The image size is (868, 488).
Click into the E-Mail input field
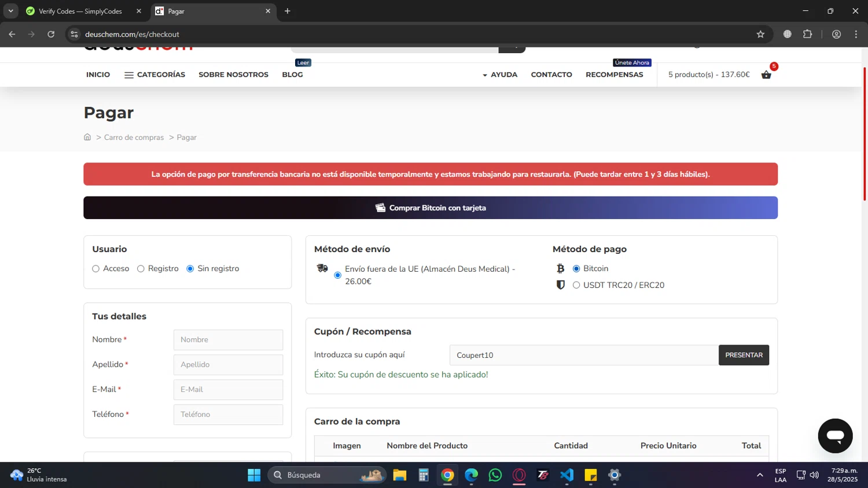[228, 390]
